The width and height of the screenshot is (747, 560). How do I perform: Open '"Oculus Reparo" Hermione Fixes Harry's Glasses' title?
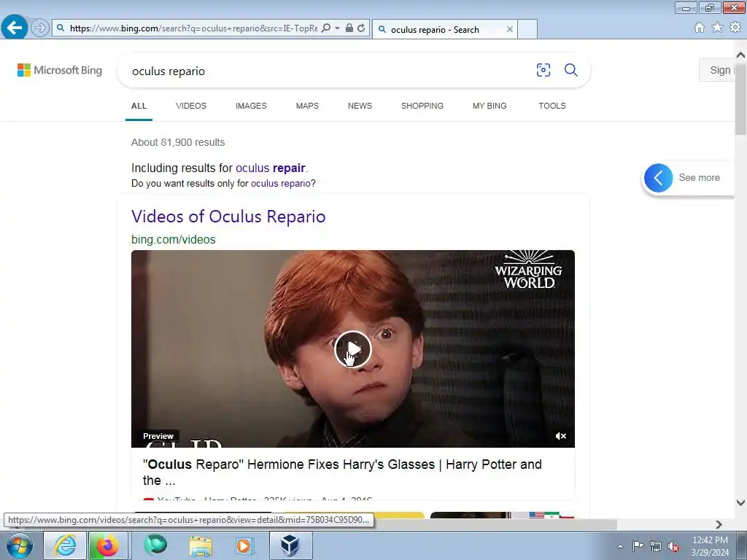pyautogui.click(x=342, y=472)
